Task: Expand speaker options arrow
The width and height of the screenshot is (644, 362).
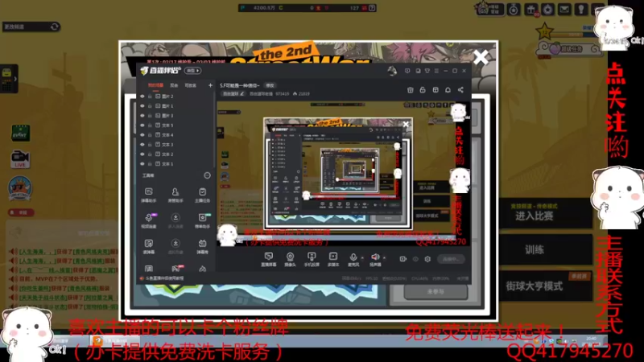Action: (x=384, y=257)
